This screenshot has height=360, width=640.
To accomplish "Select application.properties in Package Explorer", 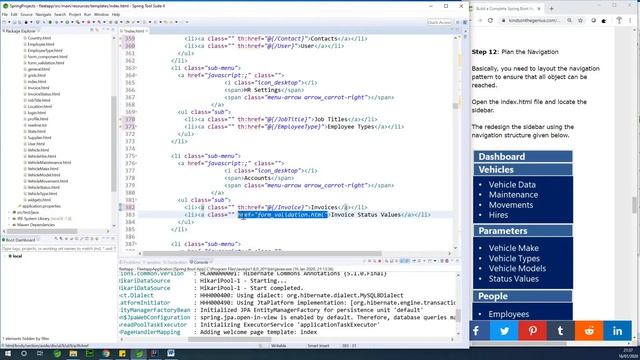I will [41, 206].
